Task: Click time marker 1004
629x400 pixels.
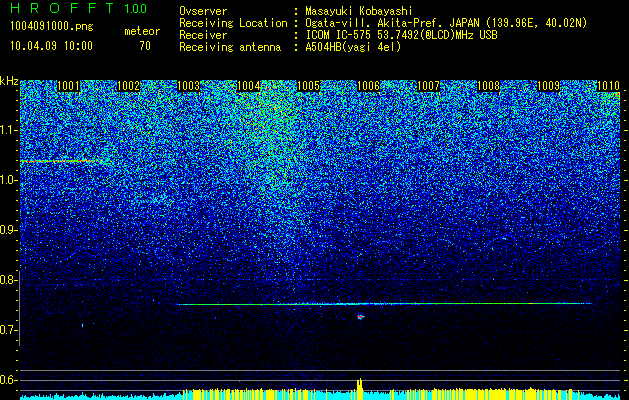Action: [248, 86]
